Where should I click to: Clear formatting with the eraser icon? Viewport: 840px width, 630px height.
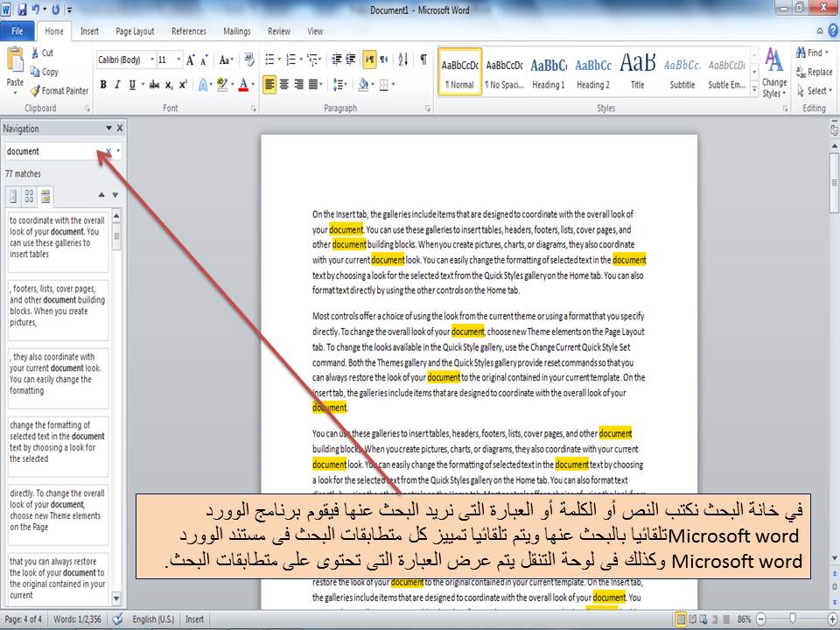(249, 59)
